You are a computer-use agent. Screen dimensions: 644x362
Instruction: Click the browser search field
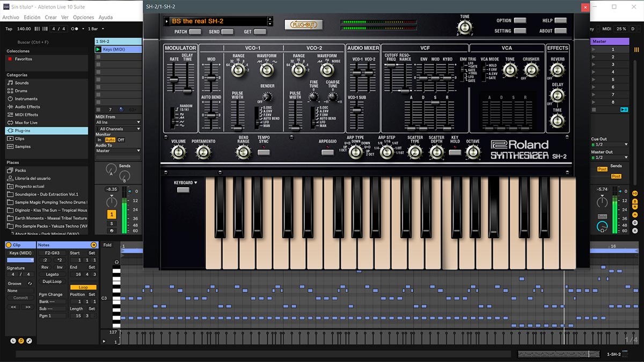(46, 41)
